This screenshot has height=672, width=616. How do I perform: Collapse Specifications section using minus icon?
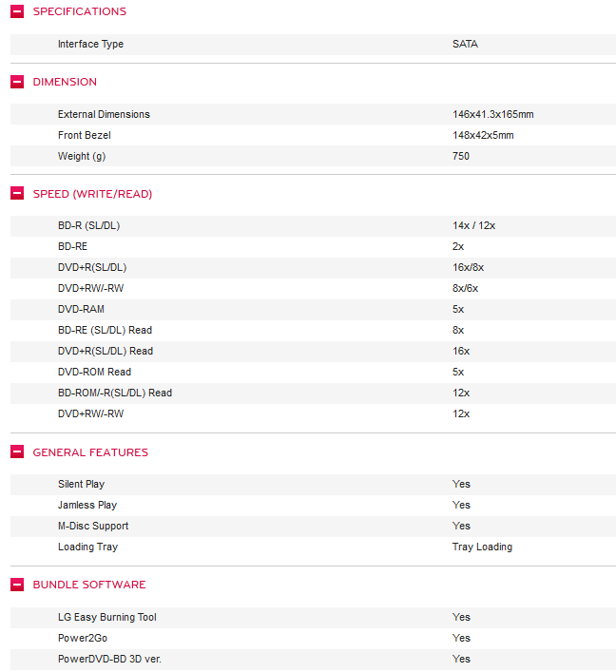[x=17, y=12]
